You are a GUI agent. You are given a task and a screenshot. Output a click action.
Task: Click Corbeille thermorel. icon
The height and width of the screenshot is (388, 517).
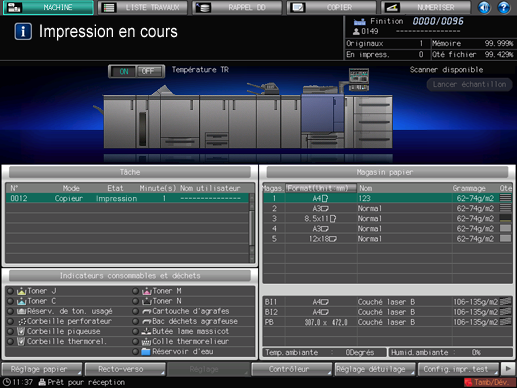21,341
